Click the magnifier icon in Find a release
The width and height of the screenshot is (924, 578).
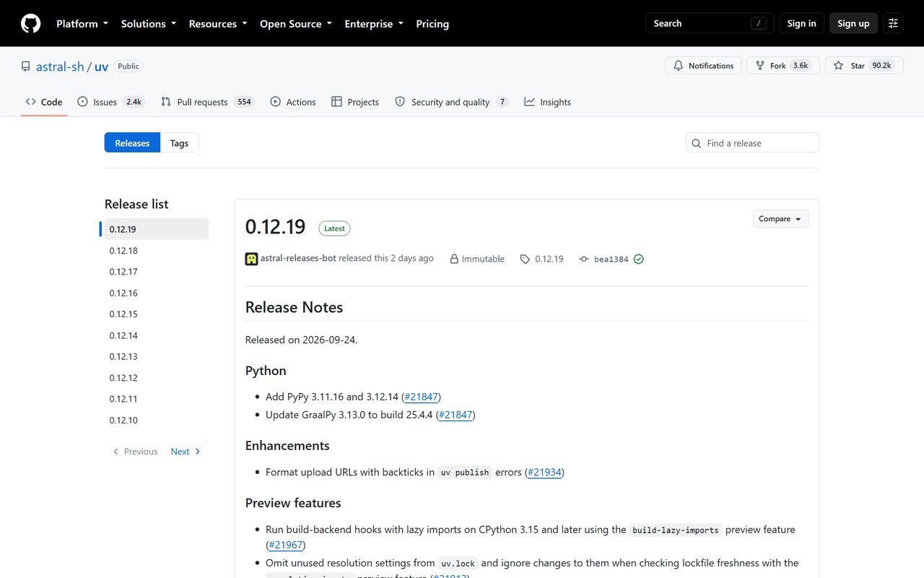tap(697, 143)
